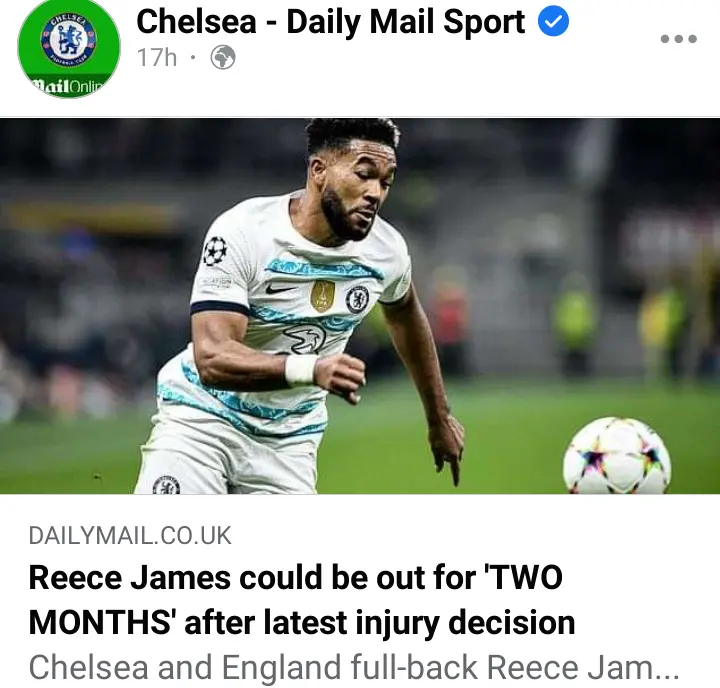The width and height of the screenshot is (720, 688).
Task: Click the Chelsea crest inside the avatar
Action: point(68,39)
